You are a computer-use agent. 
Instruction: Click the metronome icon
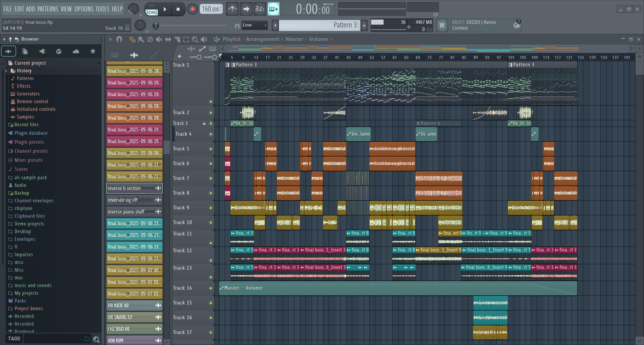pos(232,9)
